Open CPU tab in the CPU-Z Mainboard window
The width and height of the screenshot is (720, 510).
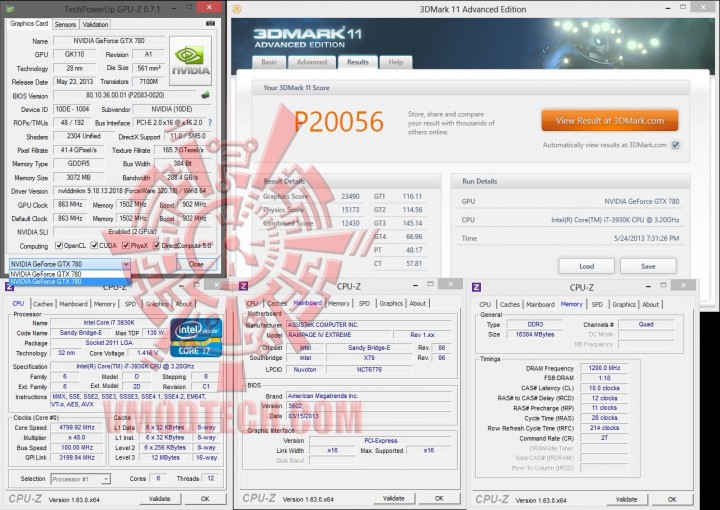[252, 303]
